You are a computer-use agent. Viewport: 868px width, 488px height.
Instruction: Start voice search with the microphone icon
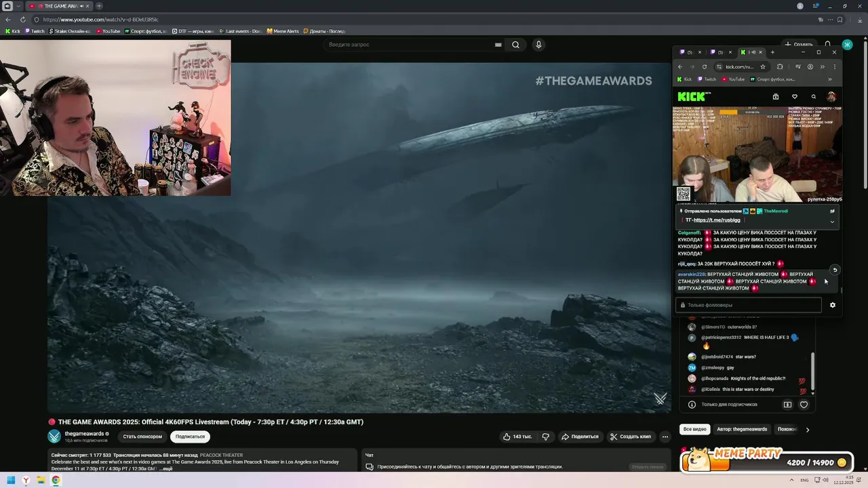click(x=538, y=45)
